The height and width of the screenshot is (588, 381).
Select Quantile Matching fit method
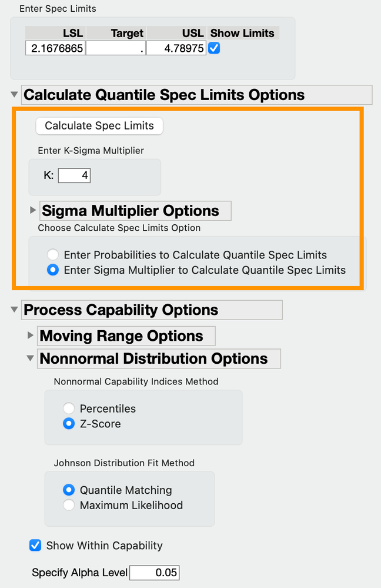(x=69, y=490)
